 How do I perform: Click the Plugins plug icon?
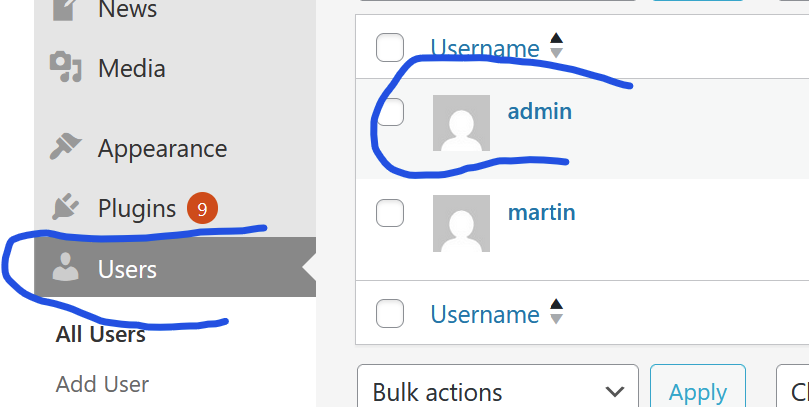(x=66, y=208)
